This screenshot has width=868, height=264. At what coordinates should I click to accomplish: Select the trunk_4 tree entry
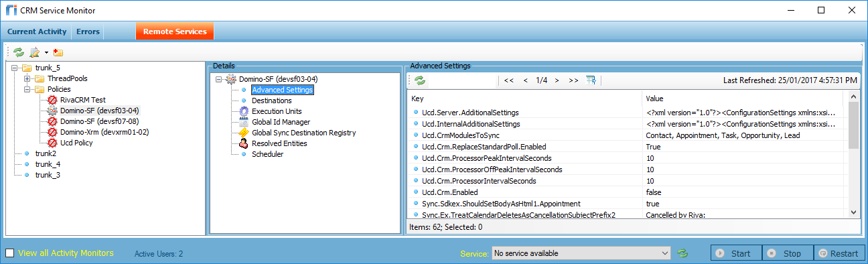[48, 164]
